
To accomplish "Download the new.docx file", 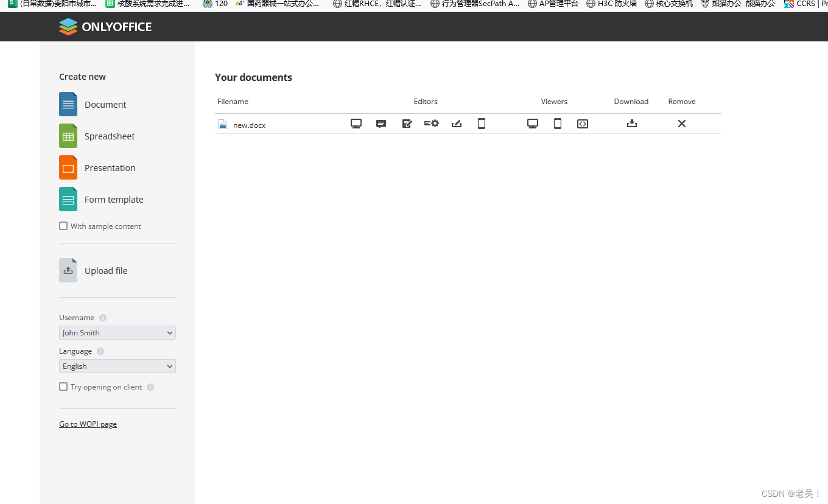I will pos(632,124).
